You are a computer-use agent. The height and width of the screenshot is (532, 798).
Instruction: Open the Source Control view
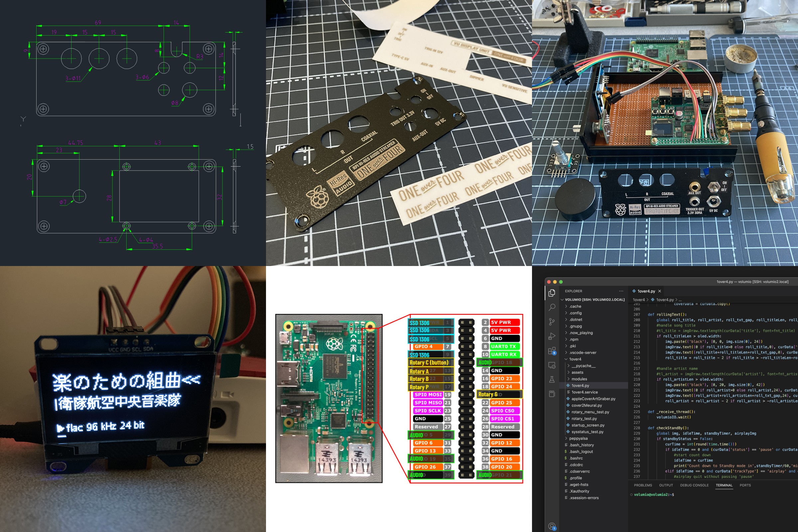[x=552, y=322]
